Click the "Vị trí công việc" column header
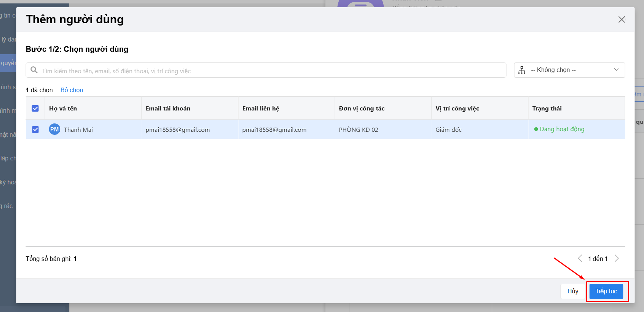Viewport: 644px width, 312px height. coord(457,109)
